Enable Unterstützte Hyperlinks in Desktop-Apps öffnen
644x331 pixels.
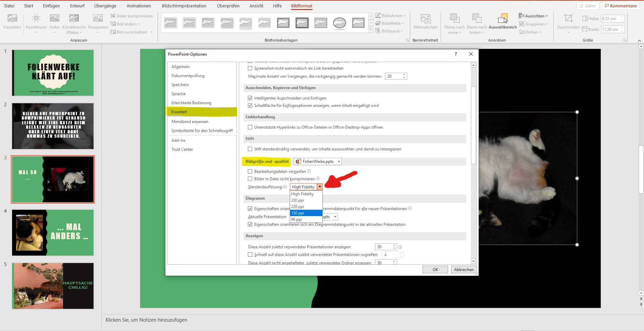point(250,127)
